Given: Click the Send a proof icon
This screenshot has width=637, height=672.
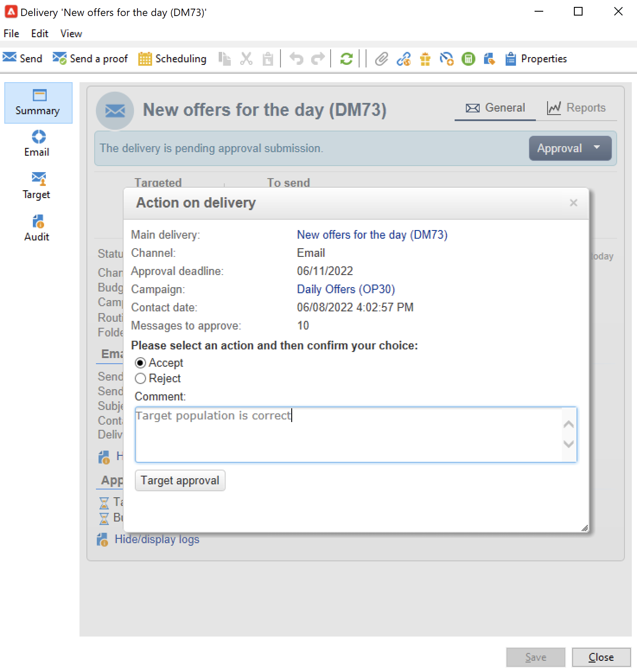Looking at the screenshot, I should (60, 58).
